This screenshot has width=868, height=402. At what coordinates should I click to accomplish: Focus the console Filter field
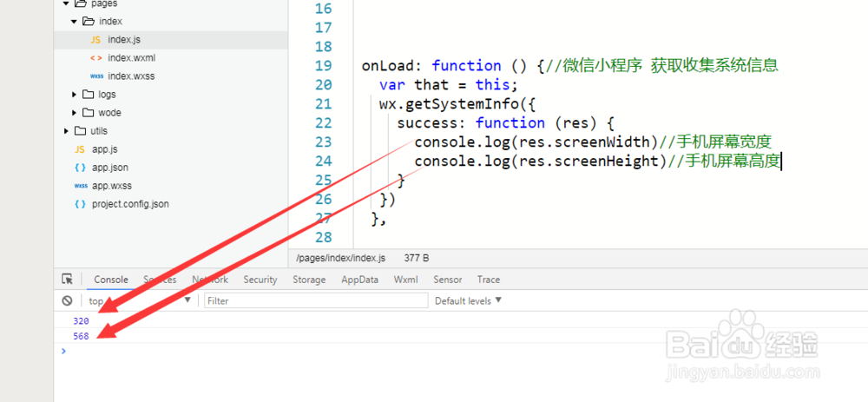(316, 300)
